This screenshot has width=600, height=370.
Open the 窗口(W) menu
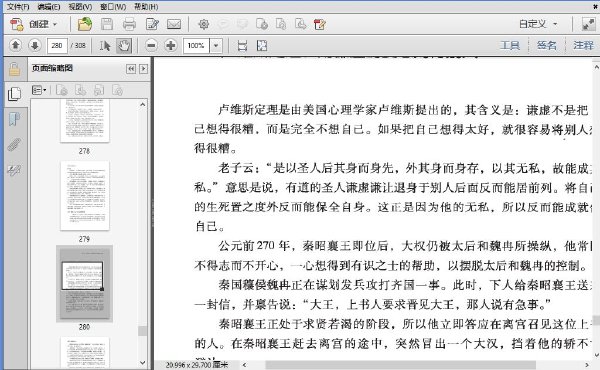[113, 7]
